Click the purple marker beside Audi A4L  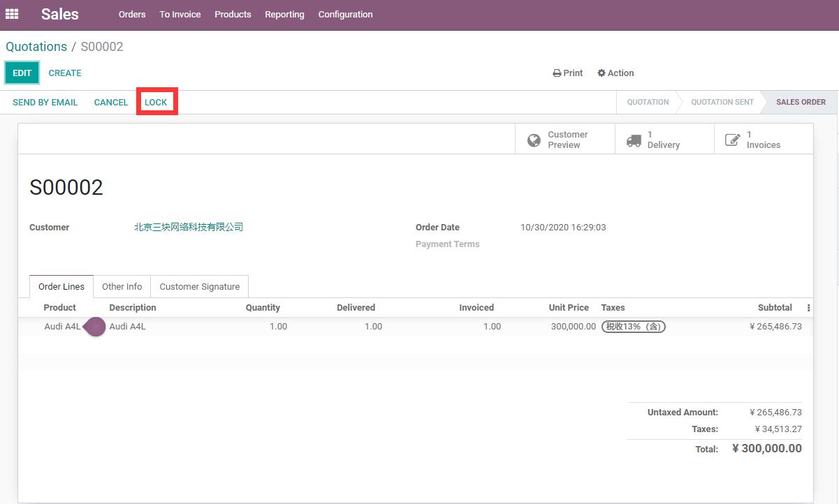[94, 327]
